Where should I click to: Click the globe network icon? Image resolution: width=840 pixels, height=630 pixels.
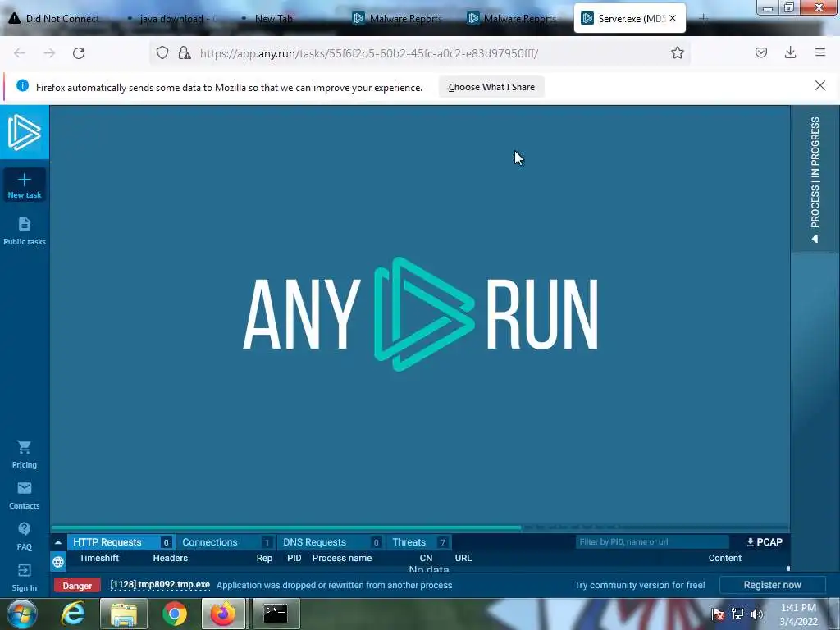click(x=58, y=562)
